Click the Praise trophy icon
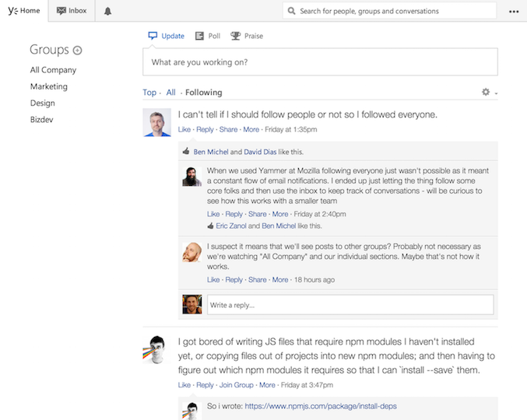The width and height of the screenshot is (527, 420). pos(235,36)
